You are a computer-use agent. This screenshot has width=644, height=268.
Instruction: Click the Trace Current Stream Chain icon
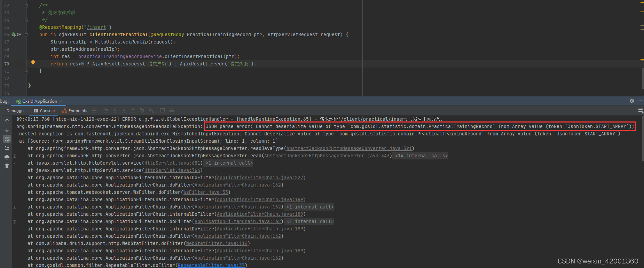pos(172,111)
